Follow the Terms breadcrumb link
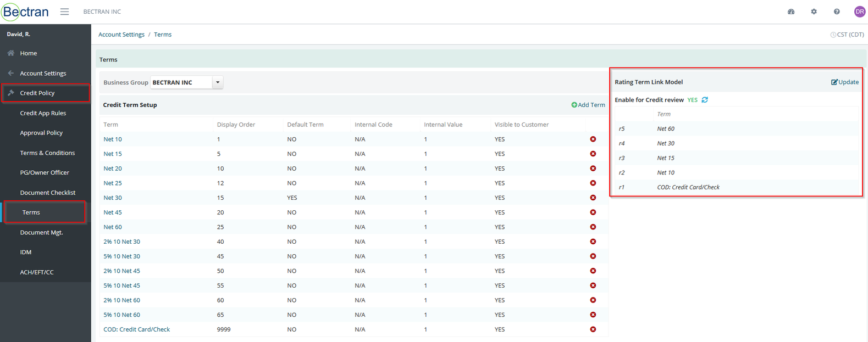Image resolution: width=868 pixels, height=342 pixels. (x=163, y=35)
